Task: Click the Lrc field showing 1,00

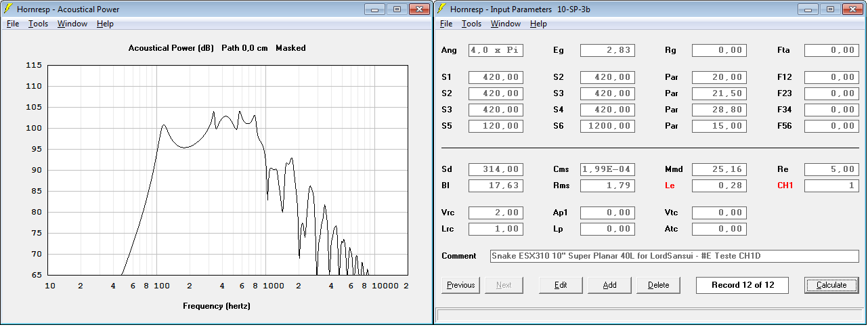Action: 496,229
